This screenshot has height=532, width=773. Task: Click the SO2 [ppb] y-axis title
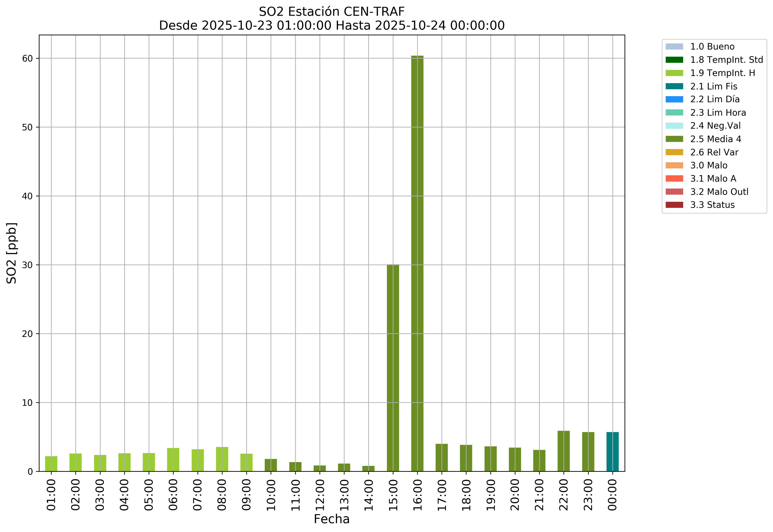tap(12, 253)
